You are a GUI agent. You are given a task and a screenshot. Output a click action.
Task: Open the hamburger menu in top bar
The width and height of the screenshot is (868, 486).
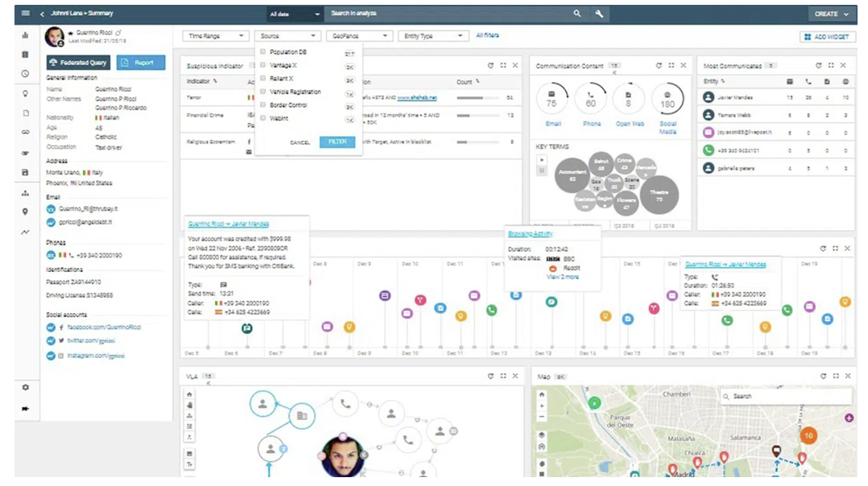(x=26, y=13)
